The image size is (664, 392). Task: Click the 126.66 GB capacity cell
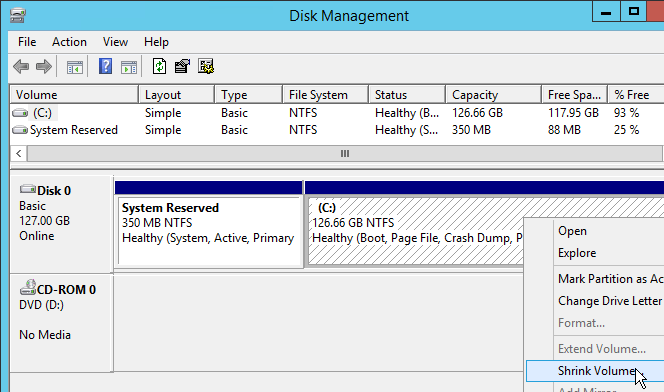pos(477,113)
